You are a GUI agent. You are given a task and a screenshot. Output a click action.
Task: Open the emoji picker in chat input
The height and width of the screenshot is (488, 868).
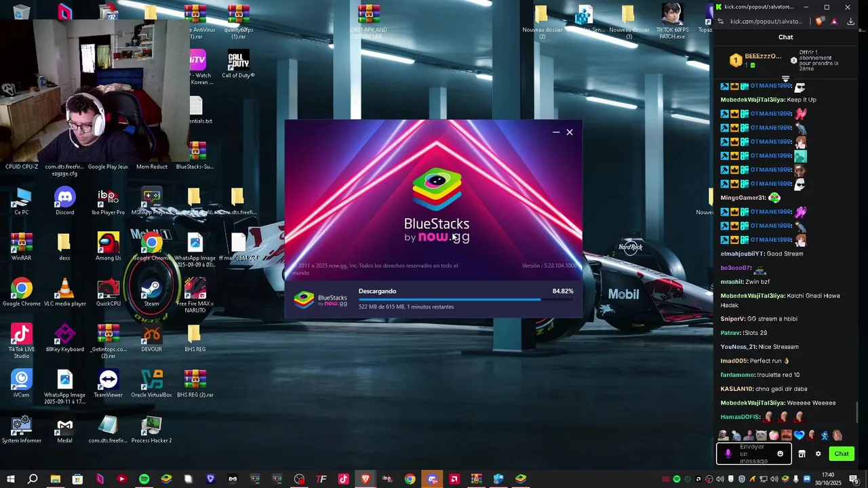pyautogui.click(x=780, y=454)
